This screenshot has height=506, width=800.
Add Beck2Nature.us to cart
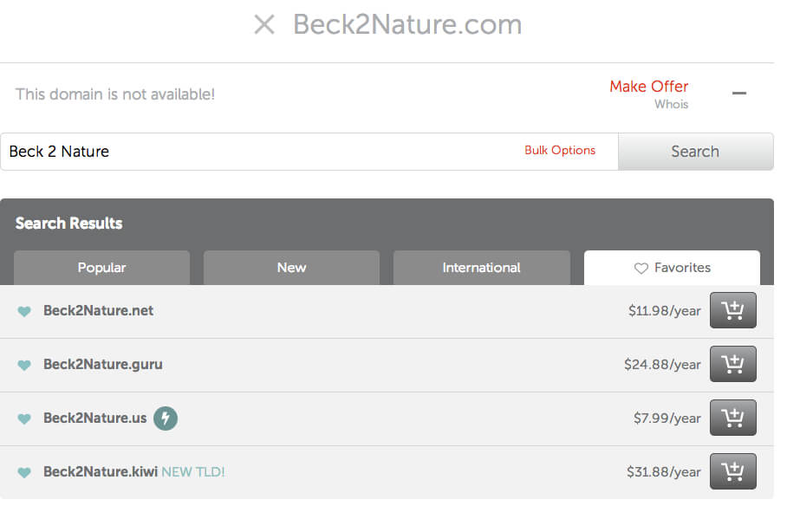pyautogui.click(x=733, y=418)
